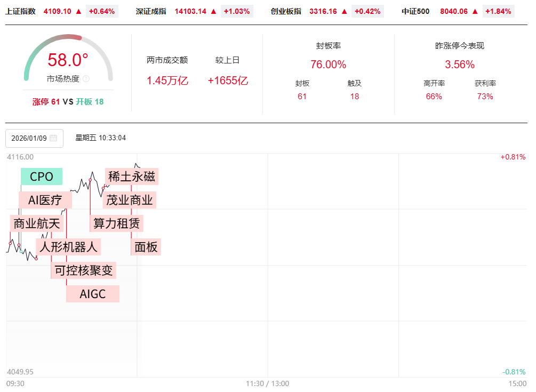Select the CPO sector tag
The width and height of the screenshot is (536, 392).
[42, 177]
